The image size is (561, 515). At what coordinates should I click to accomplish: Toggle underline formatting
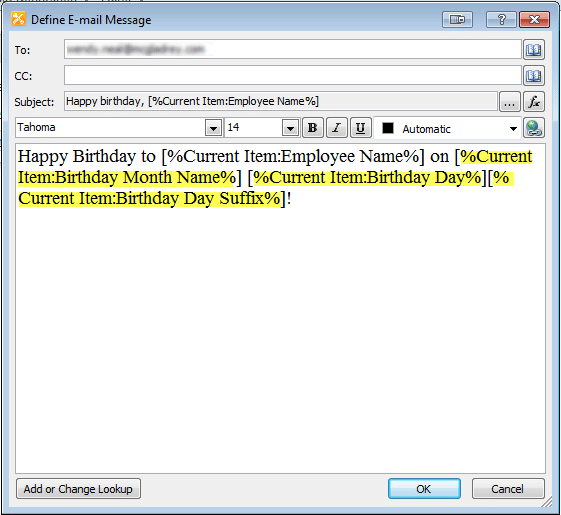(361, 128)
